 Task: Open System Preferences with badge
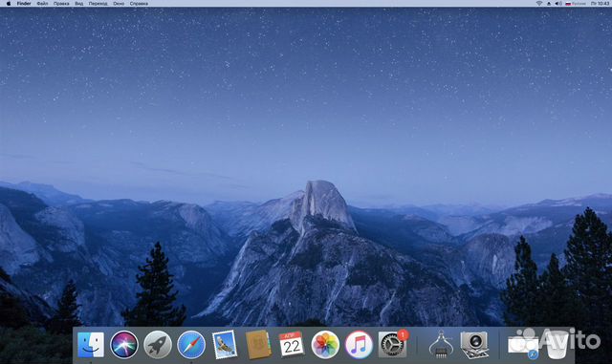(393, 344)
